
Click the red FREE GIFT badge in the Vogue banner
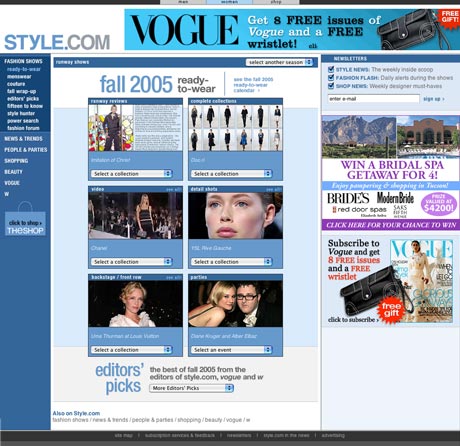click(449, 17)
